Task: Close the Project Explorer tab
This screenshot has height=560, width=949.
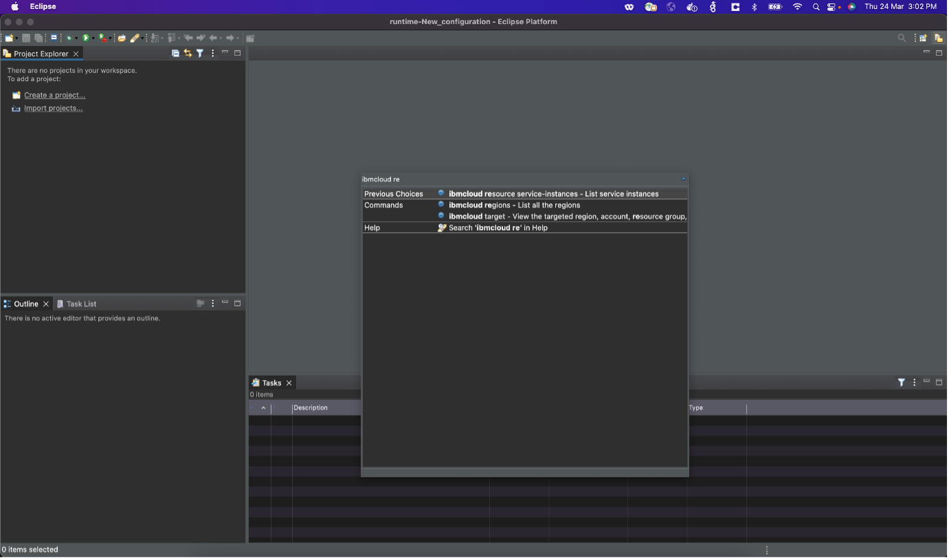Action: (x=76, y=54)
